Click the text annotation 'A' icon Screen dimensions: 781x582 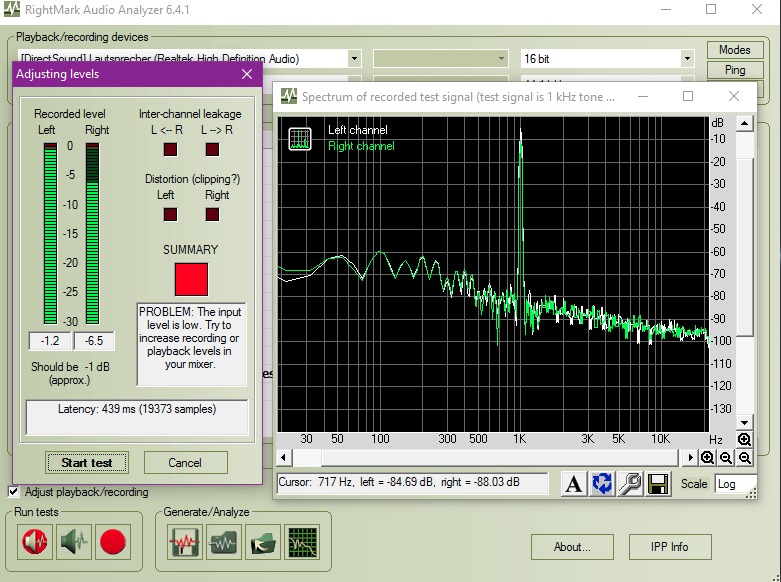tap(573, 484)
